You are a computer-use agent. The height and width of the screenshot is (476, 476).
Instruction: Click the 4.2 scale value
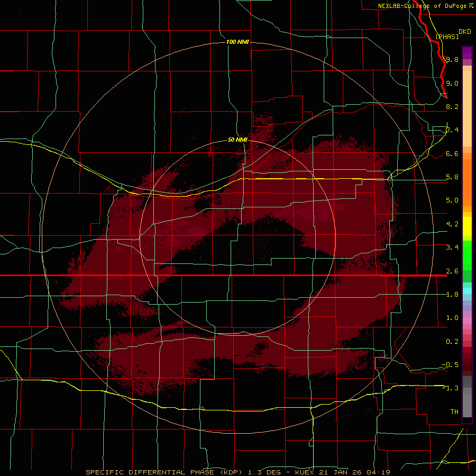click(452, 224)
